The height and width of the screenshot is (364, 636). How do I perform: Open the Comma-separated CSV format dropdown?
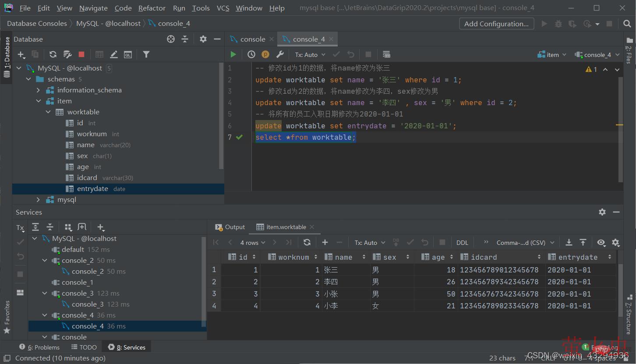[525, 243]
